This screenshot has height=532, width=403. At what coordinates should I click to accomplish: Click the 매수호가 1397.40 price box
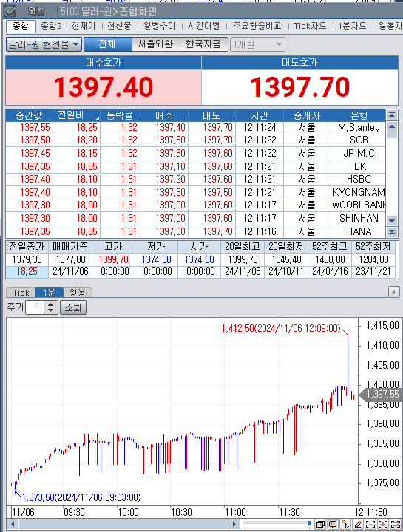pyautogui.click(x=104, y=87)
